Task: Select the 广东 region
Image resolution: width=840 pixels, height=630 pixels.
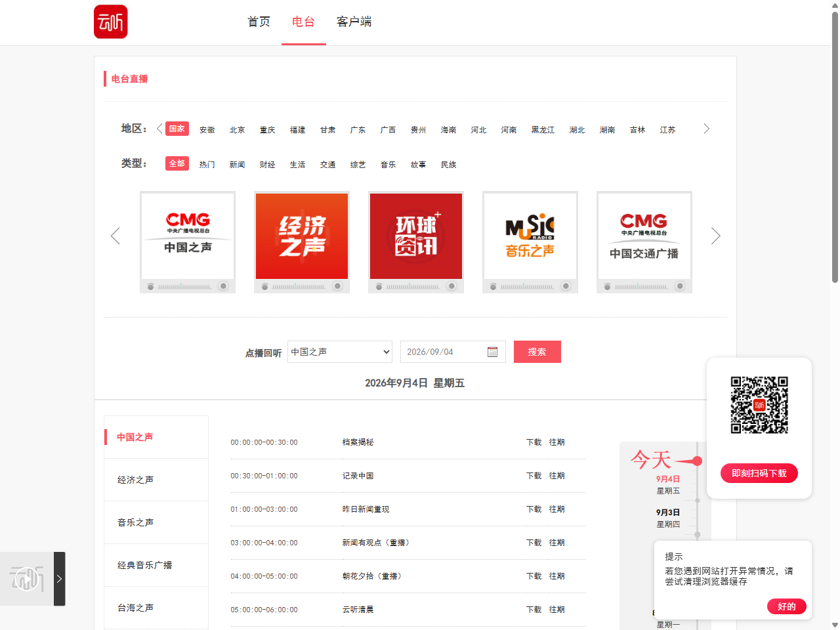Action: [358, 130]
